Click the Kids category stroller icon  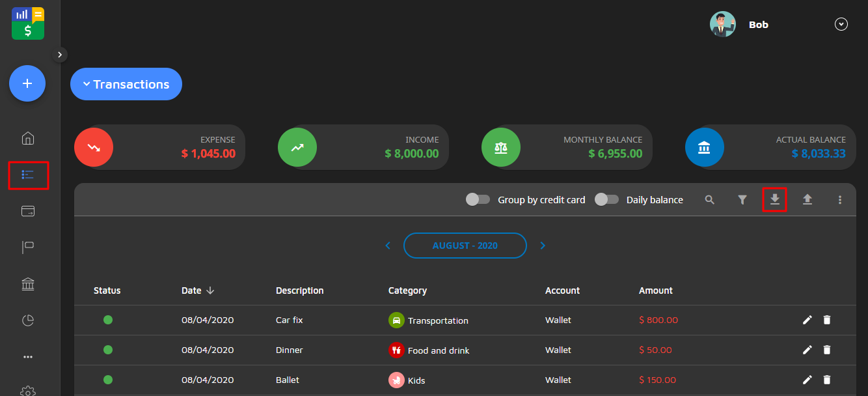point(396,380)
